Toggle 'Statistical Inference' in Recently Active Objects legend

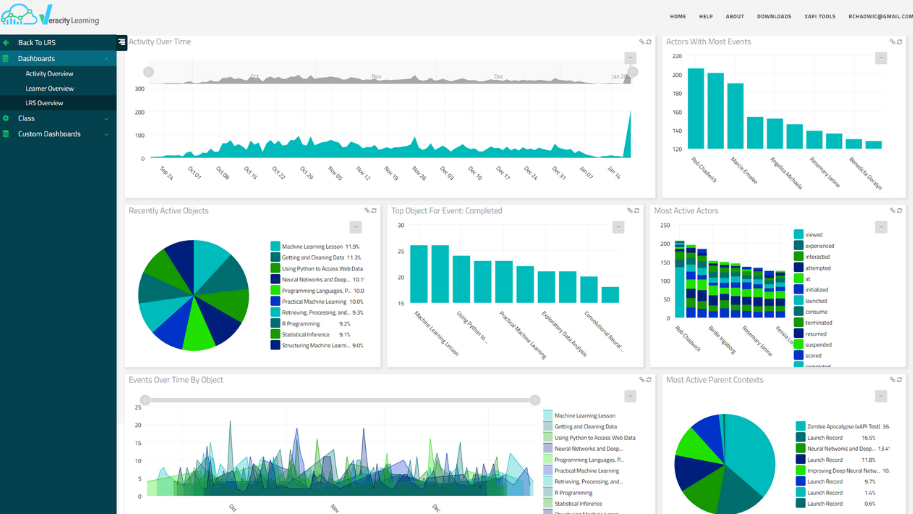tap(311, 335)
